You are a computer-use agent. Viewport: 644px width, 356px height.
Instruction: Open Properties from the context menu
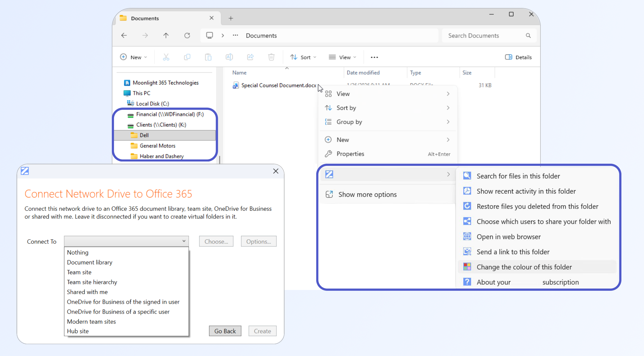(388, 154)
